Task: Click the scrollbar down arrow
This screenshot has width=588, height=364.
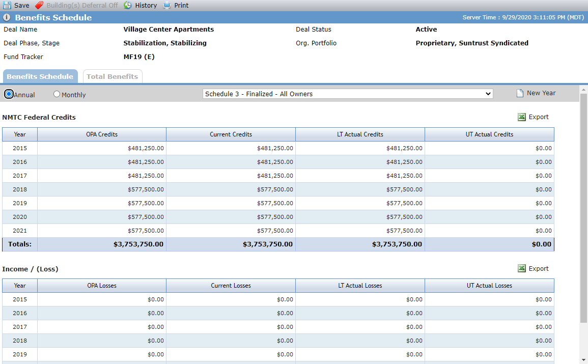Action: (583, 360)
